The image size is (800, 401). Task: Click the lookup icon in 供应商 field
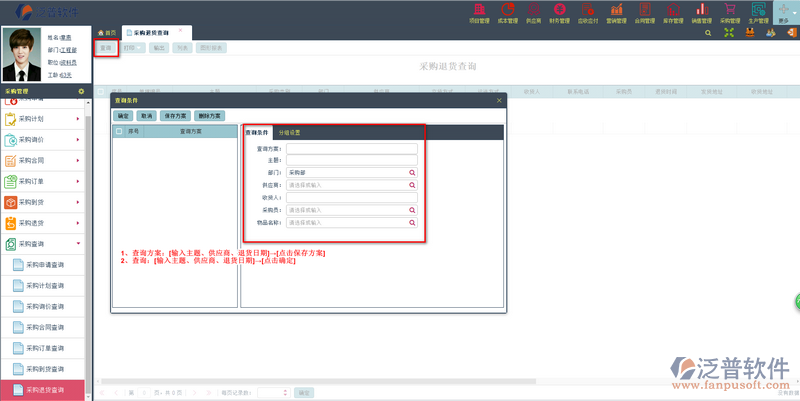click(412, 185)
